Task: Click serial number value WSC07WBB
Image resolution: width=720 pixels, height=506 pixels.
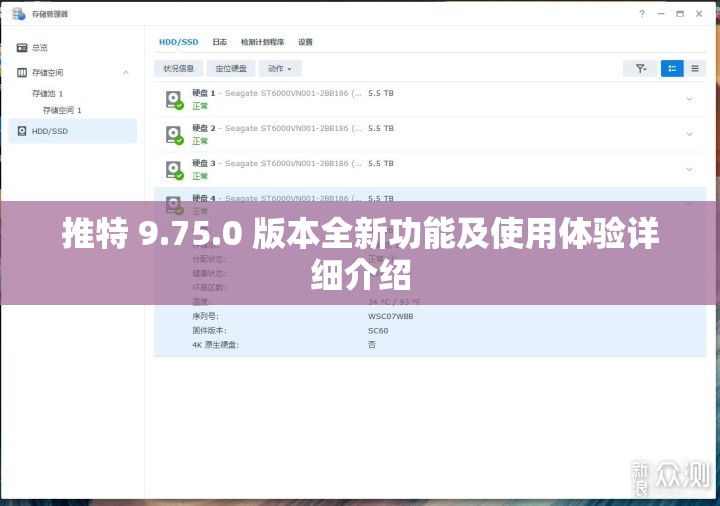Action: (390, 316)
